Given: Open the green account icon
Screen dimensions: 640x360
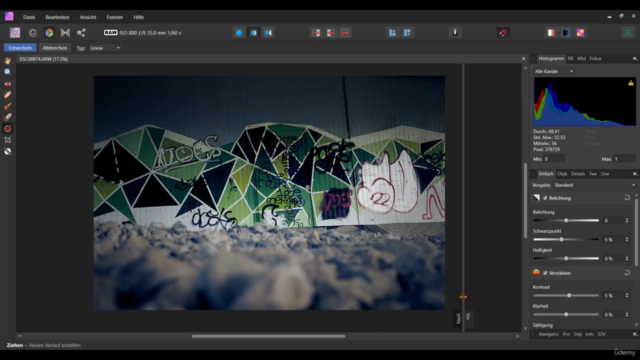Looking at the screenshot, I should pos(628,33).
